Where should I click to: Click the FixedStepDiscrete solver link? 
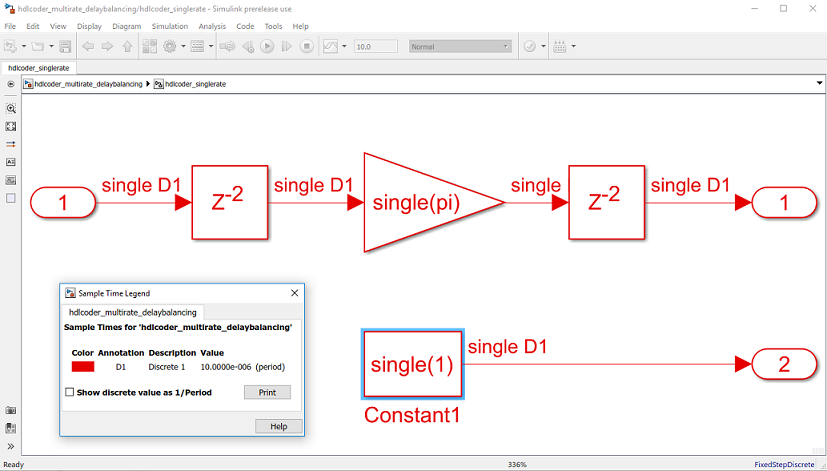(x=784, y=465)
